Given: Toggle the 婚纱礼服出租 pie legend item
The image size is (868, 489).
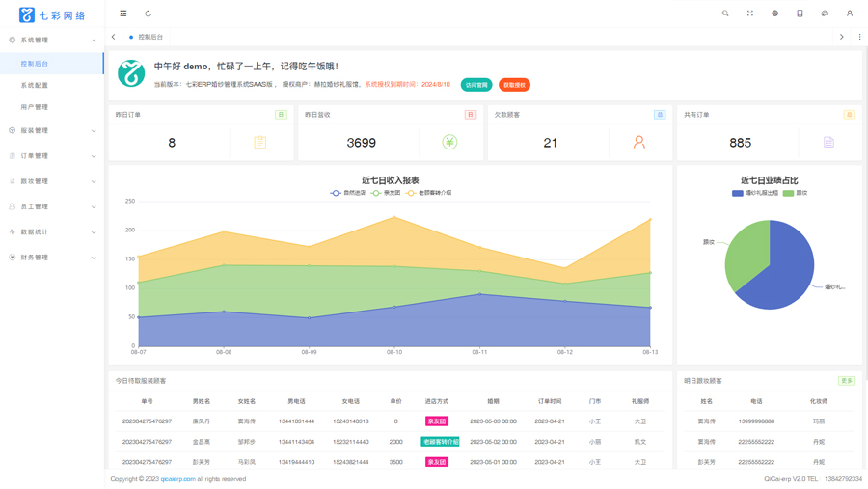Looking at the screenshot, I should click(755, 193).
